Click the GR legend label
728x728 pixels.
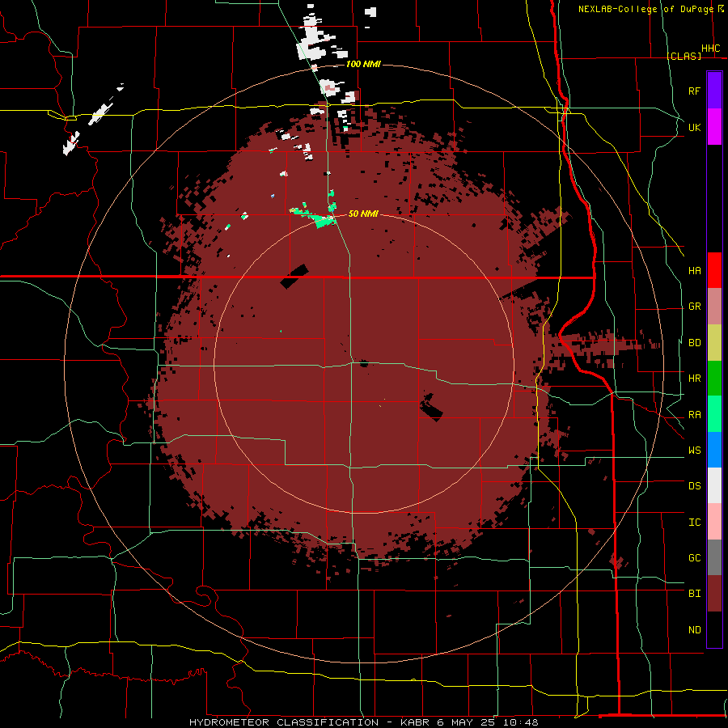click(x=695, y=307)
